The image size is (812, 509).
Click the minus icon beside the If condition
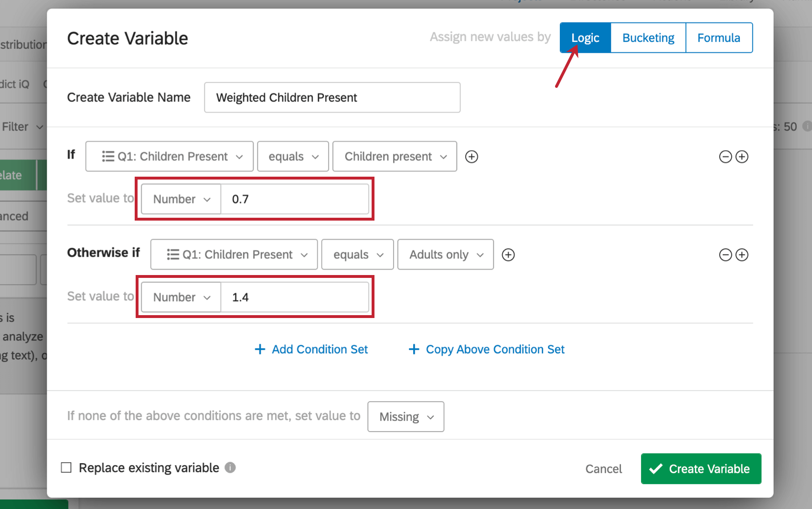tap(725, 156)
